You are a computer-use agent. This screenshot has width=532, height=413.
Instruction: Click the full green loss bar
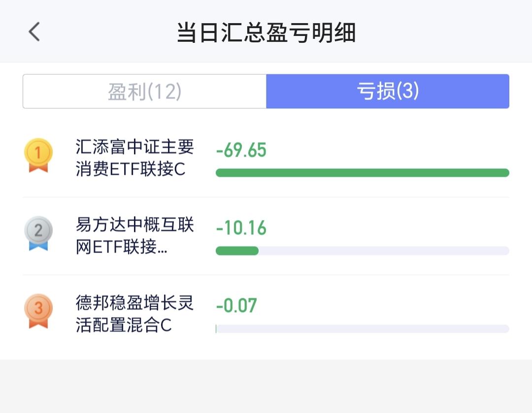362,173
